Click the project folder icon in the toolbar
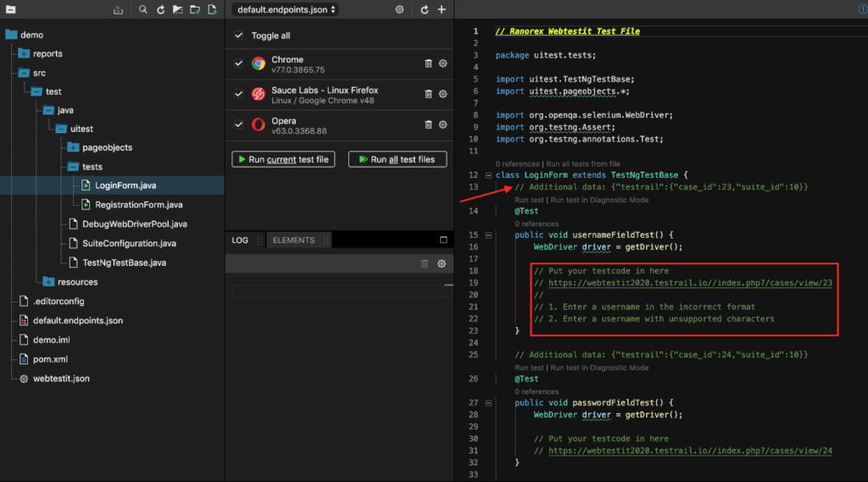The width and height of the screenshot is (868, 482). point(10,9)
